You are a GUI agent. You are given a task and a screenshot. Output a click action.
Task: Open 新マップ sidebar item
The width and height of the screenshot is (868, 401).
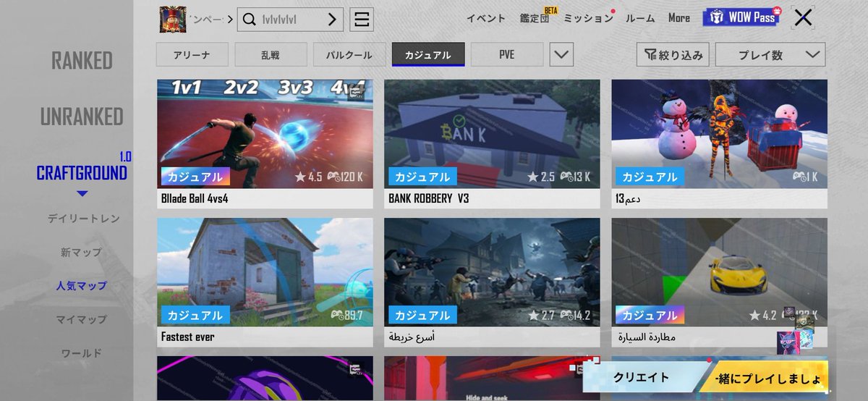81,253
